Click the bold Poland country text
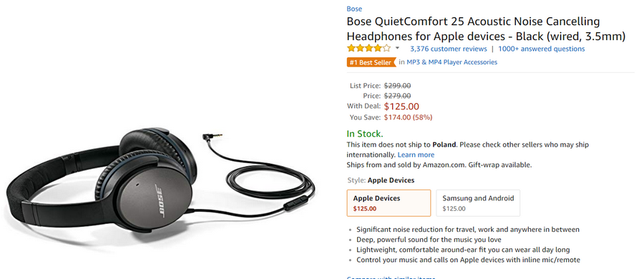644x279 pixels. point(444,145)
